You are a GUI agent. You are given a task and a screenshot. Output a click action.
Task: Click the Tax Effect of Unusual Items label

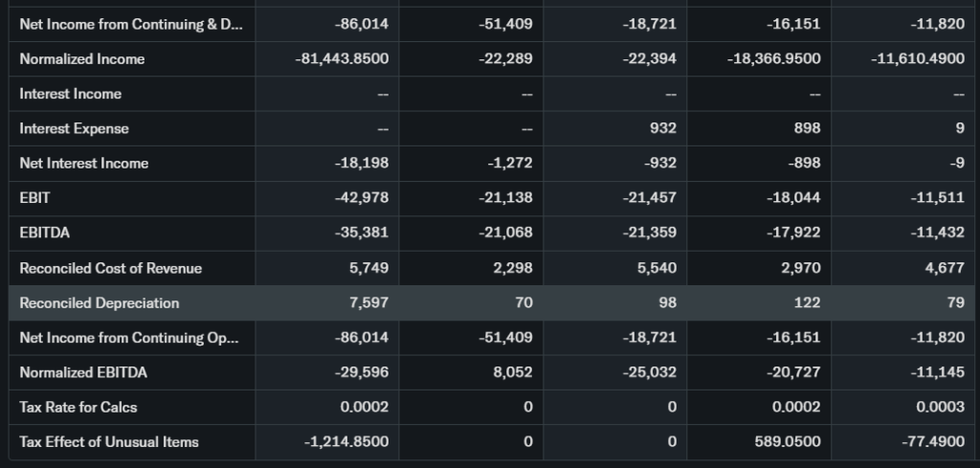(x=109, y=442)
